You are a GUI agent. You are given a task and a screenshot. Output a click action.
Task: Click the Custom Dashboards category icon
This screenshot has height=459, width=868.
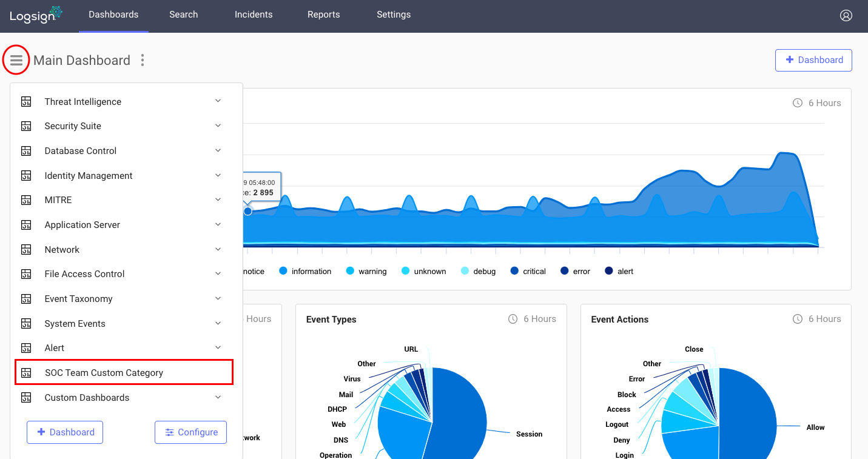[26, 397]
